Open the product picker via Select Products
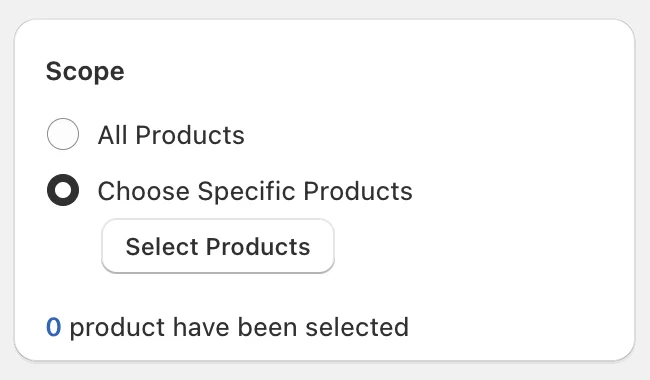 (218, 246)
